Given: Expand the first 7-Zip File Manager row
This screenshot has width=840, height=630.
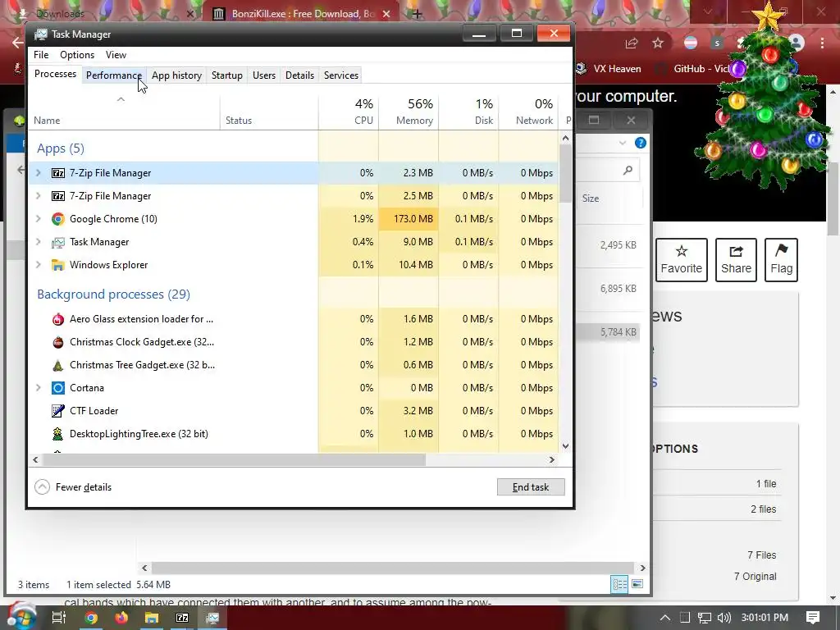Looking at the screenshot, I should click(x=38, y=173).
